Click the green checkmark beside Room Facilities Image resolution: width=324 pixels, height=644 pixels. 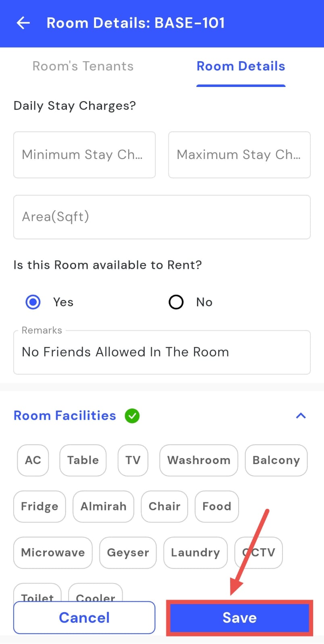tap(132, 416)
